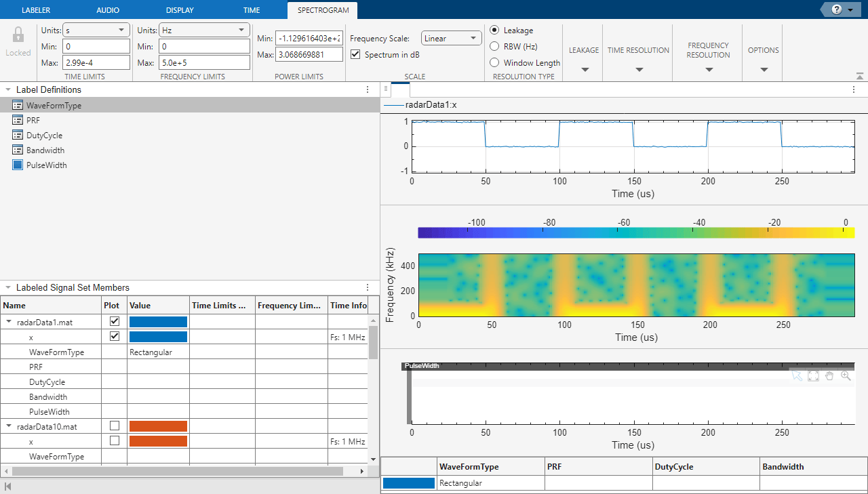868x494 pixels.
Task: Open the Frequency Scale dropdown
Action: click(452, 38)
